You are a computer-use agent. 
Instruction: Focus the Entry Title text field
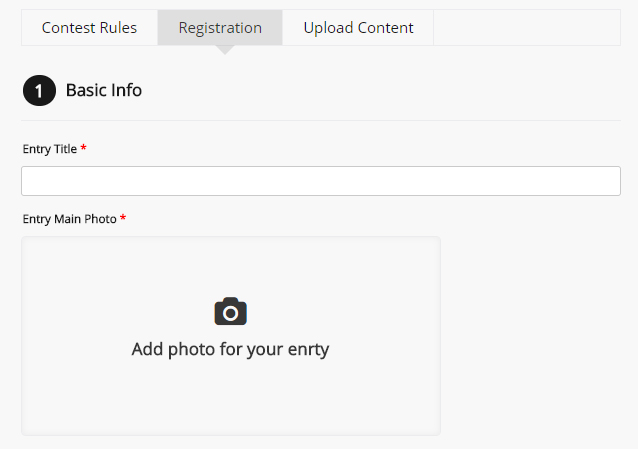(x=320, y=181)
